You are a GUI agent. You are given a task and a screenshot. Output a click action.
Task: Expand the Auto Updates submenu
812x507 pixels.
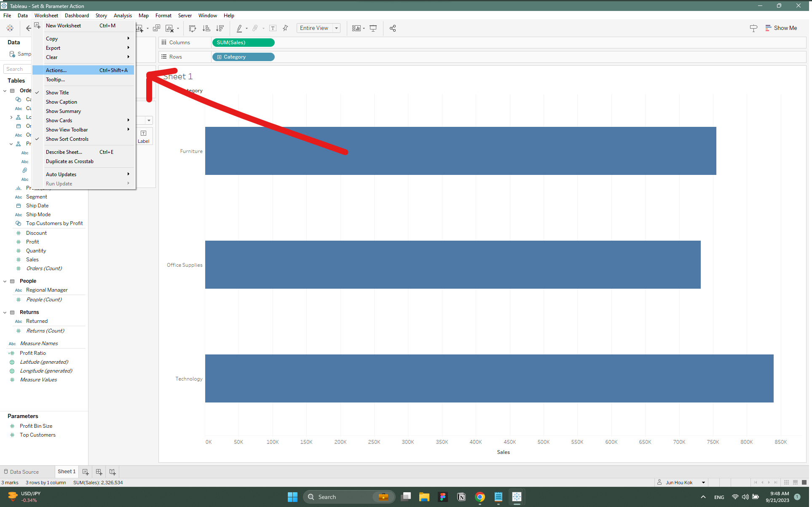83,174
